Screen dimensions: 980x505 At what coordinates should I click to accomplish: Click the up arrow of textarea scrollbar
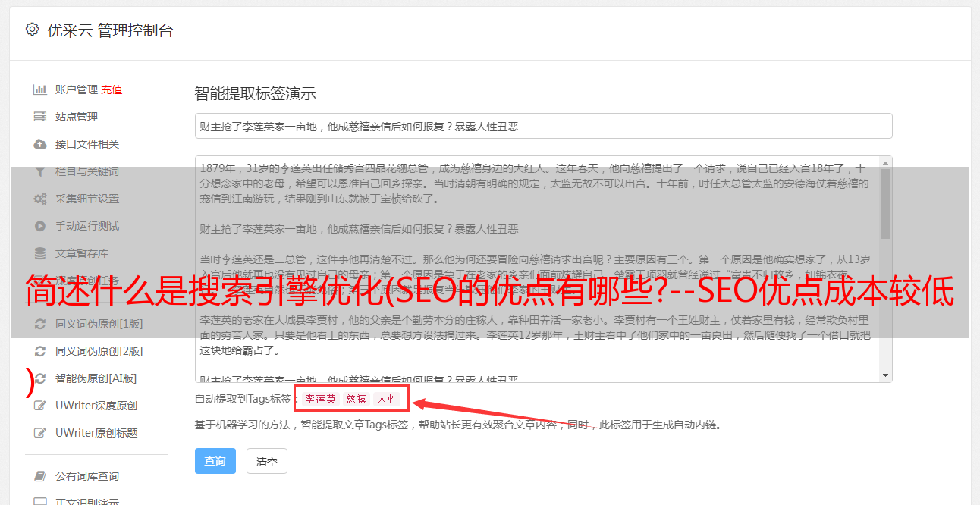coord(886,162)
